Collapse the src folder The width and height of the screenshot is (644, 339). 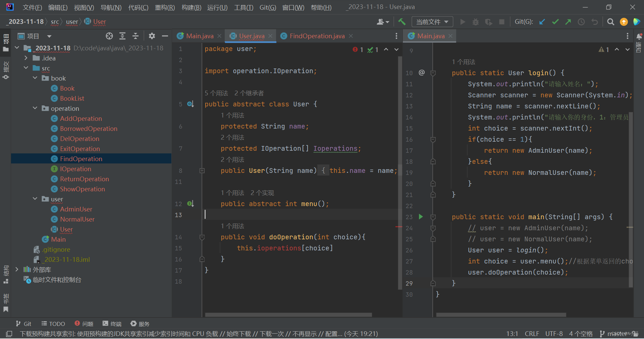click(x=26, y=68)
